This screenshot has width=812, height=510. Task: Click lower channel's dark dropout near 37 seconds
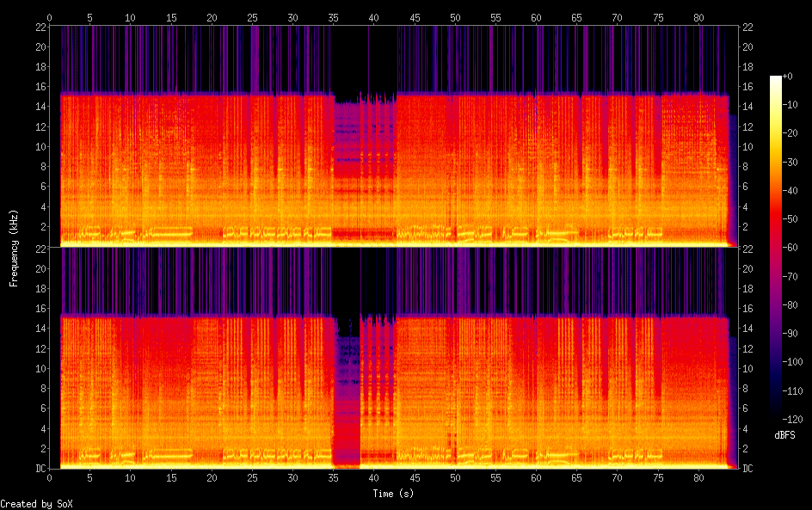tap(347, 394)
